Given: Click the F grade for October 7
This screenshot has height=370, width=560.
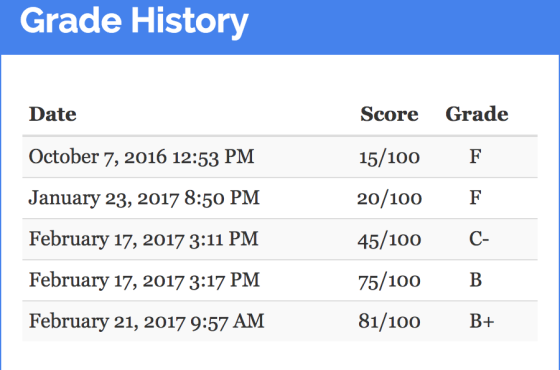Looking at the screenshot, I should coord(475,156).
